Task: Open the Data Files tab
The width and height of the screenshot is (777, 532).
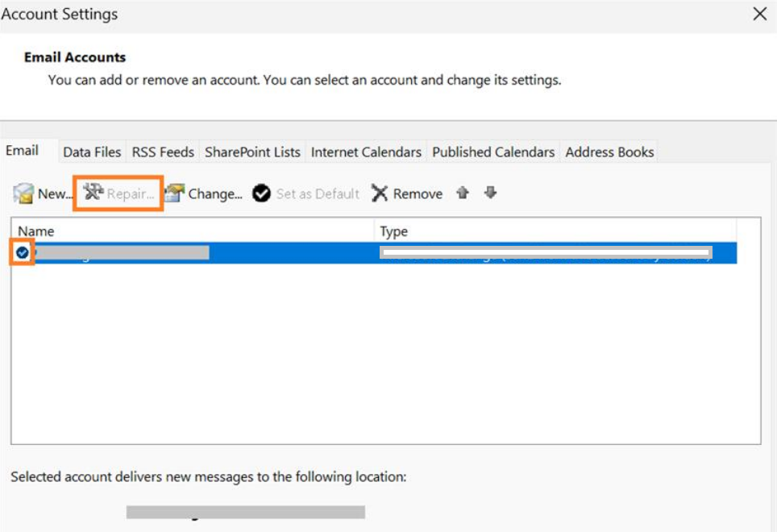Action: coord(92,152)
